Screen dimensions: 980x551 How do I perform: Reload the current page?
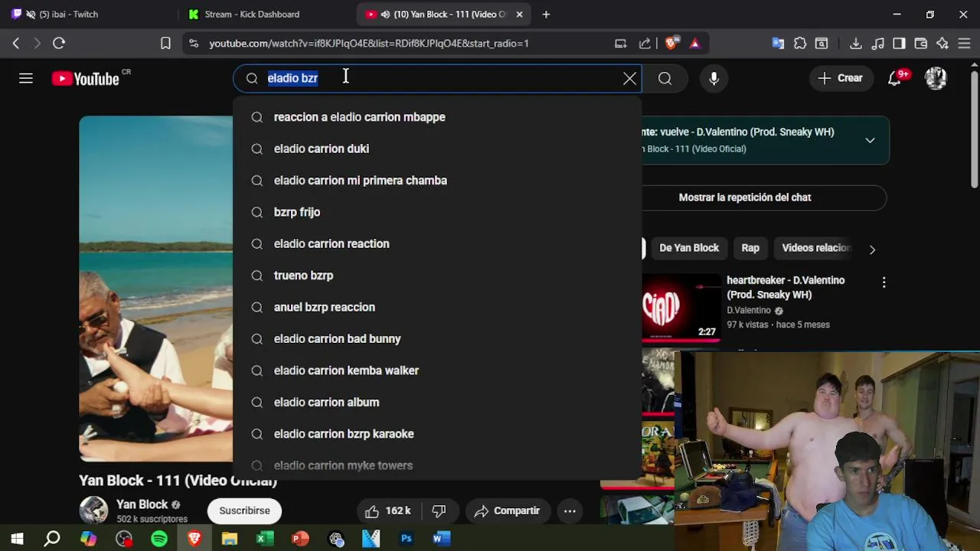[x=59, y=44]
